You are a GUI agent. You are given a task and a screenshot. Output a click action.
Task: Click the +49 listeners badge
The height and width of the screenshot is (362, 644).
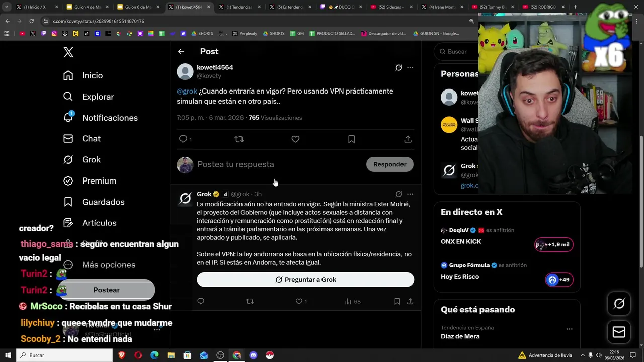(x=559, y=280)
